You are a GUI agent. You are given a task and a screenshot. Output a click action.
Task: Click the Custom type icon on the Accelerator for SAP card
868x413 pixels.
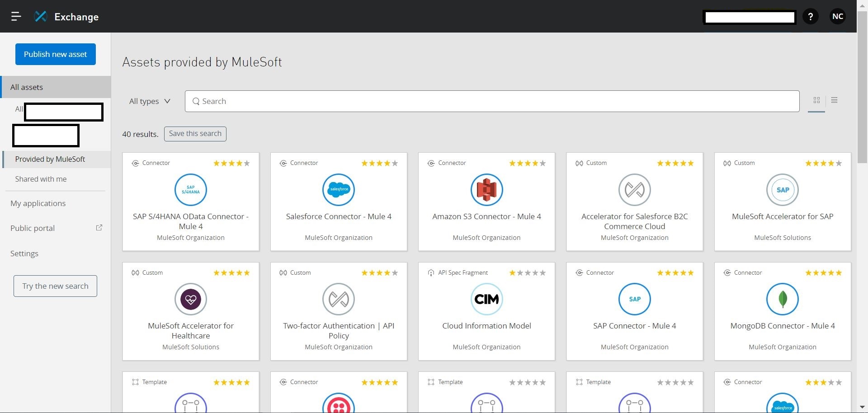click(x=727, y=163)
